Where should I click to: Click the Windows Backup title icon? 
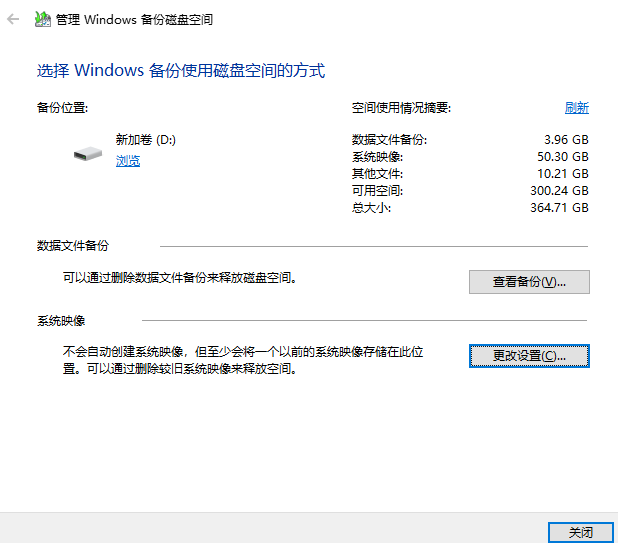(x=43, y=19)
